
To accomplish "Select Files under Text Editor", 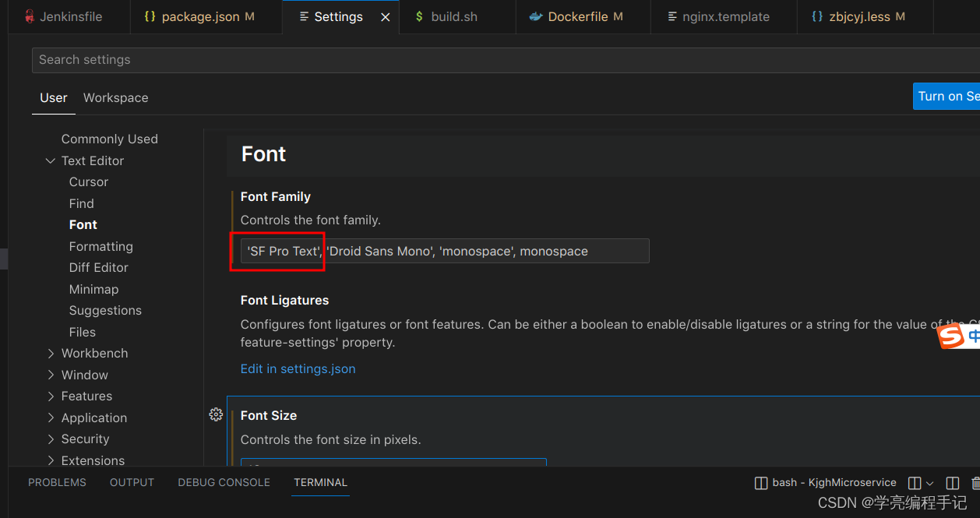I will click(83, 332).
